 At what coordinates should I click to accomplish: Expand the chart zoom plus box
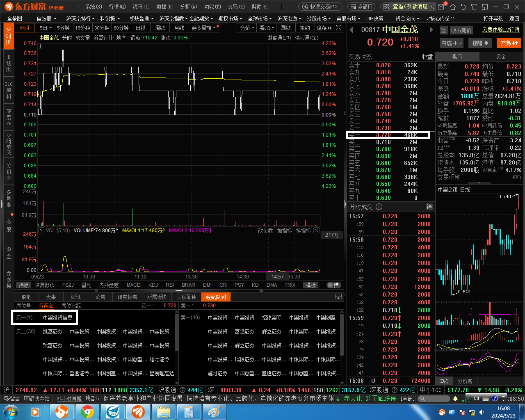(x=40, y=46)
